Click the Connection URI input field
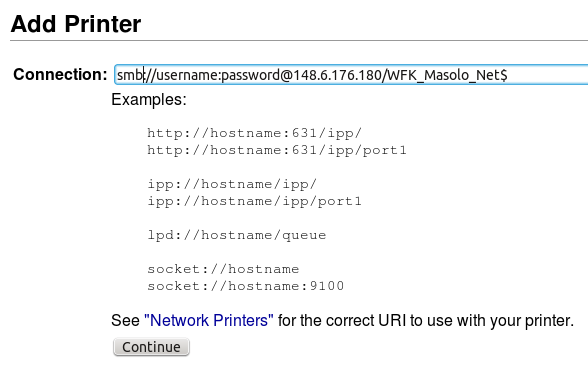 click(351, 75)
